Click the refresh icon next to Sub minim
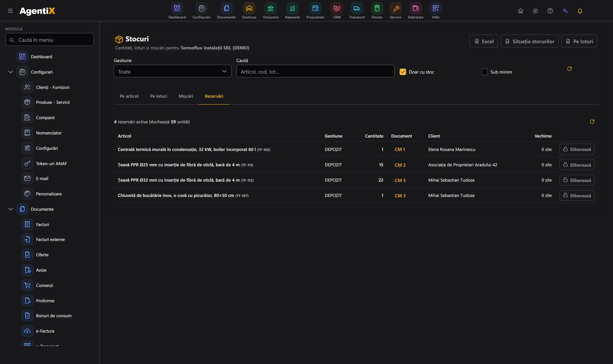613x364 pixels. pyautogui.click(x=569, y=69)
